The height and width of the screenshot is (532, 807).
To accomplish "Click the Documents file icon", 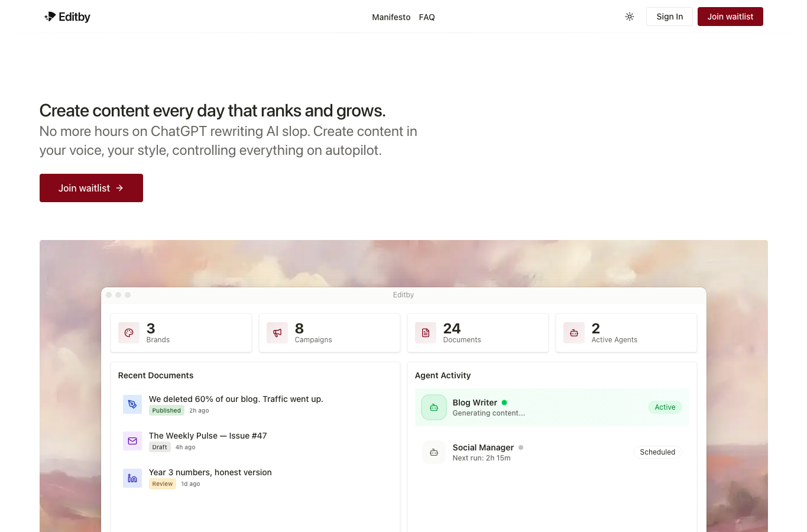I will [x=426, y=333].
